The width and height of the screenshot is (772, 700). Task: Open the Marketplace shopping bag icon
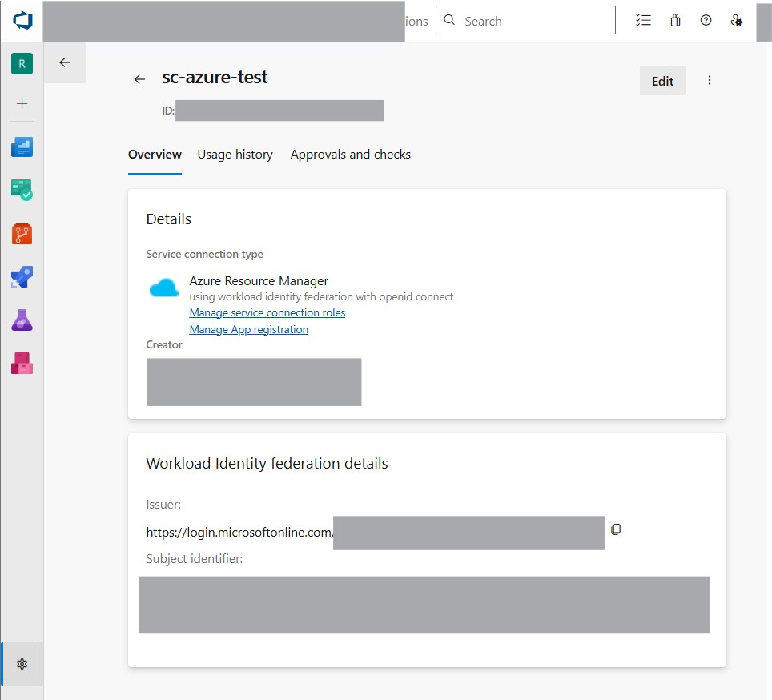coord(676,20)
